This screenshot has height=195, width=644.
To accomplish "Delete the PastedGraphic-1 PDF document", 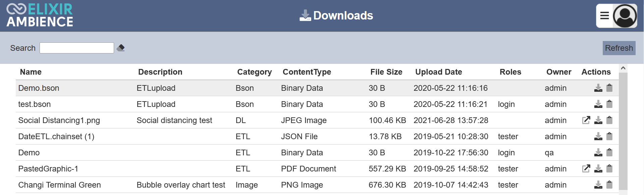I will pos(609,169).
